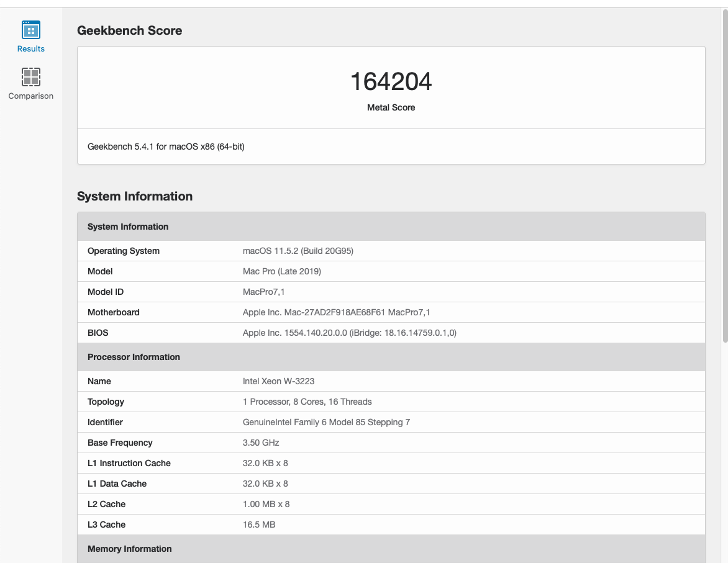Click the BIOS row label
Screen dimensions: 728x563
[x=98, y=333]
